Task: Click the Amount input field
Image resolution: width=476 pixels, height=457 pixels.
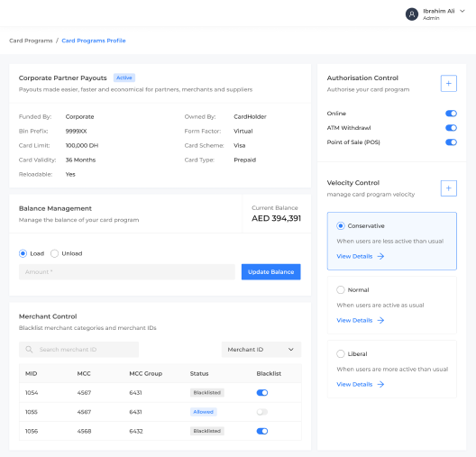Action: [x=127, y=272]
